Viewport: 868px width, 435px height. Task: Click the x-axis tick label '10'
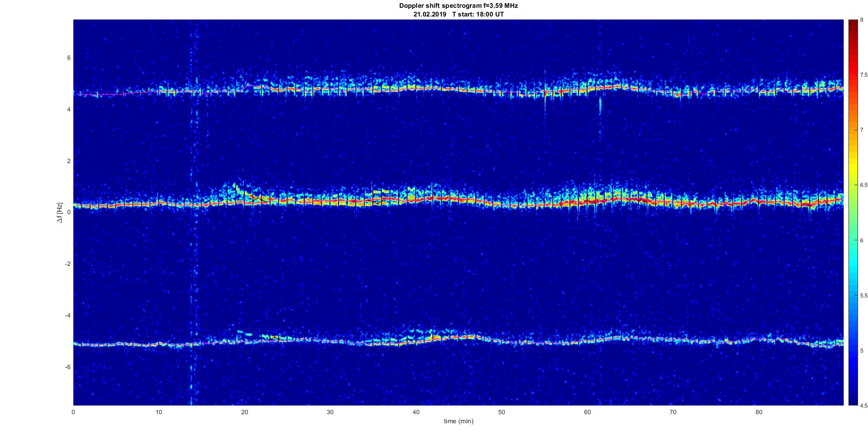pos(159,412)
